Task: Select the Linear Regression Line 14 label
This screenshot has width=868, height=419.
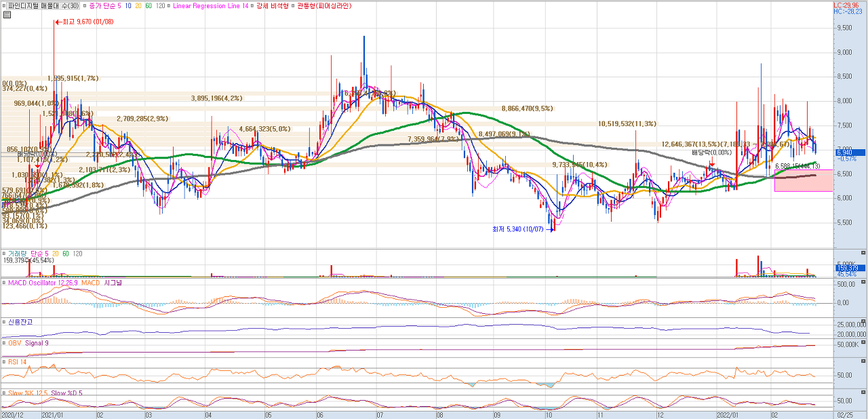Action: click(210, 5)
